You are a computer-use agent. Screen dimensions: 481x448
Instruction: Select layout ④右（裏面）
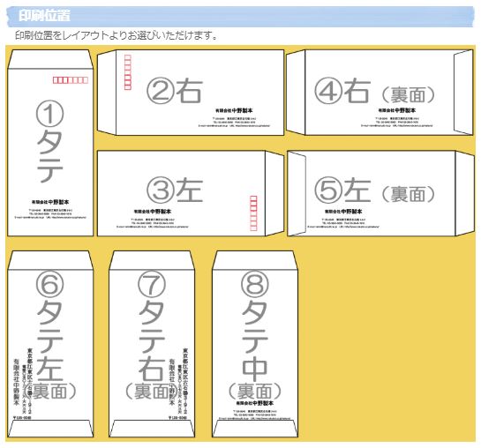380,93
